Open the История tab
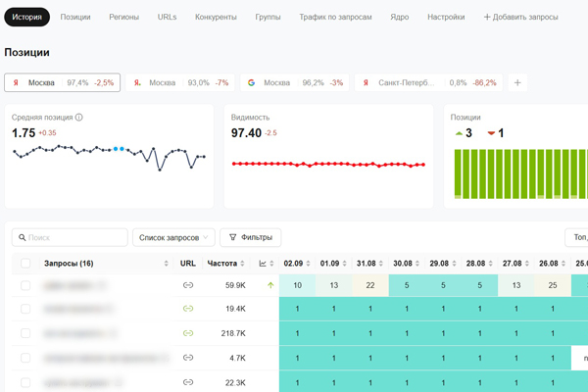The width and height of the screenshot is (588, 392). 26,17
